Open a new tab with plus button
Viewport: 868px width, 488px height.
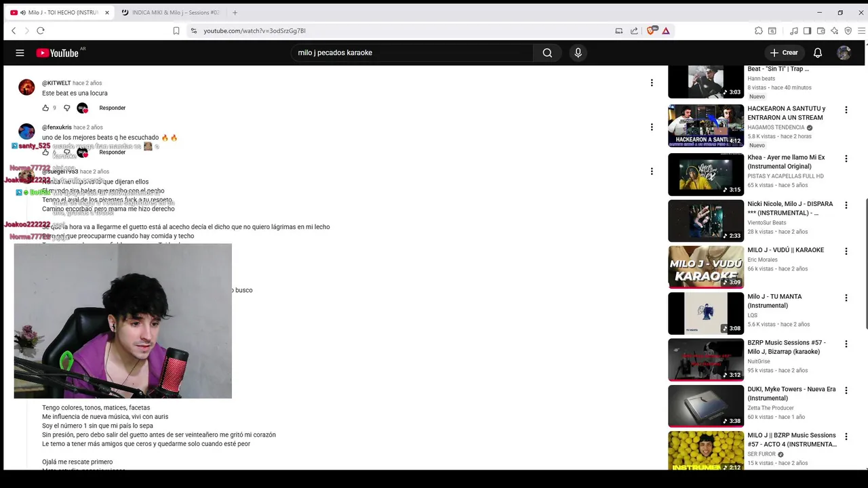(x=235, y=12)
